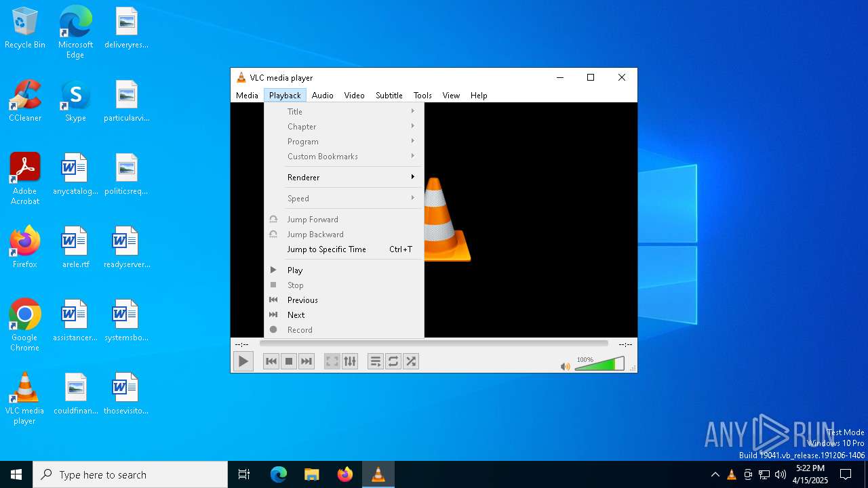Open the Media menu
This screenshot has width=868, height=488.
point(247,96)
